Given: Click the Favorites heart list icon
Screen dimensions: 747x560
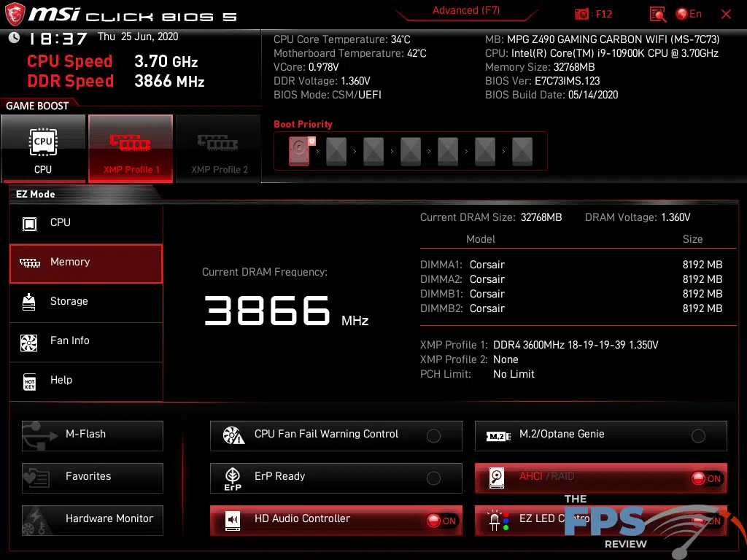Looking at the screenshot, I should [x=36, y=478].
